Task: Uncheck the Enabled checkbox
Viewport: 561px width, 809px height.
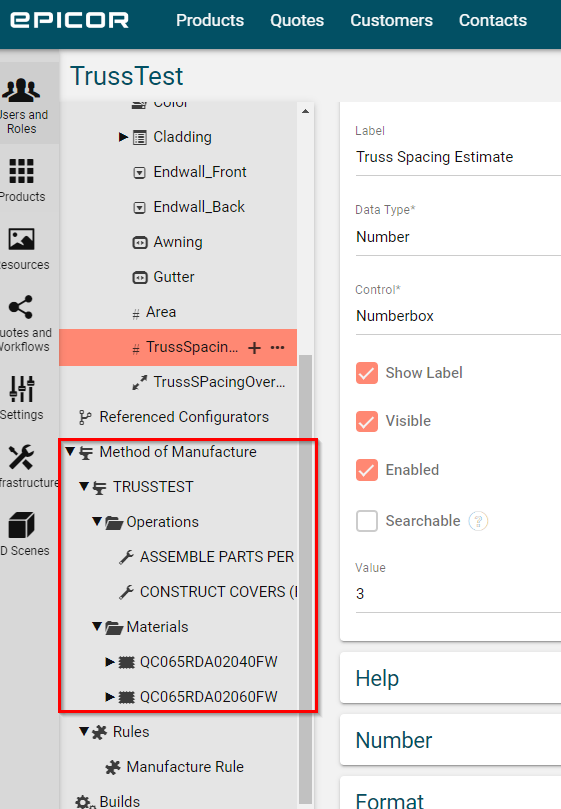Action: (x=366, y=470)
